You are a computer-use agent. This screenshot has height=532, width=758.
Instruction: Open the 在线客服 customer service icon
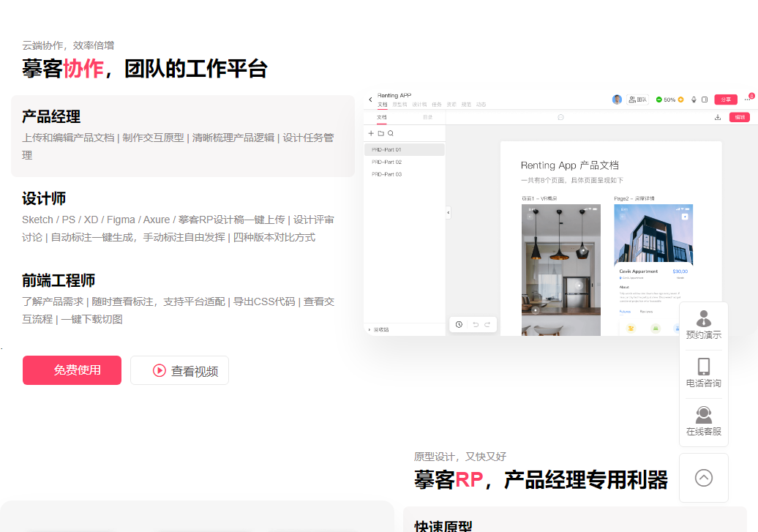[x=704, y=422]
